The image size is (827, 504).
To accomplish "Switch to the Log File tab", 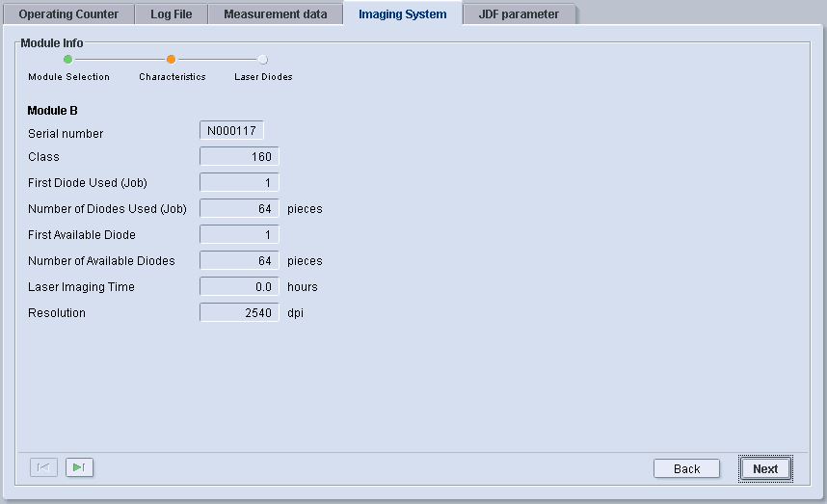I will click(171, 14).
